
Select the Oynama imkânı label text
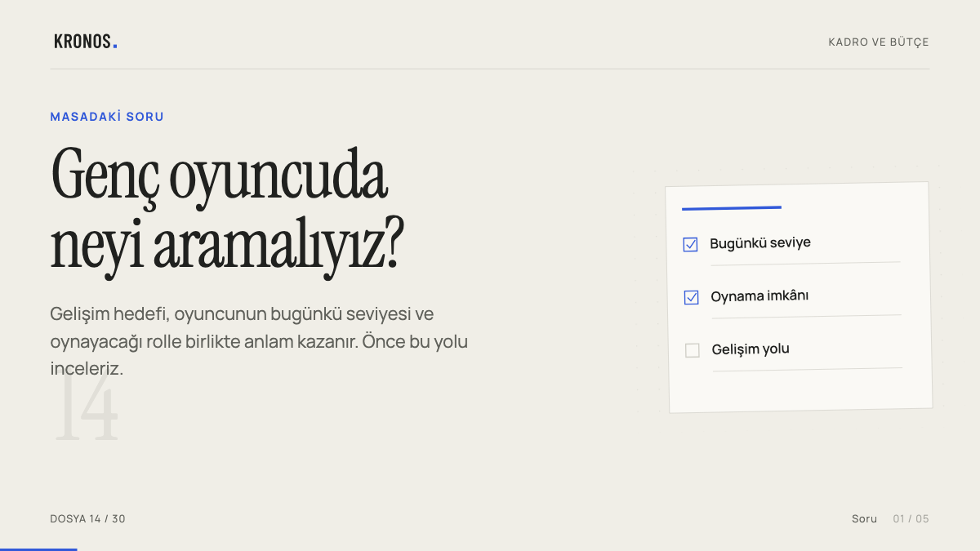pos(759,295)
